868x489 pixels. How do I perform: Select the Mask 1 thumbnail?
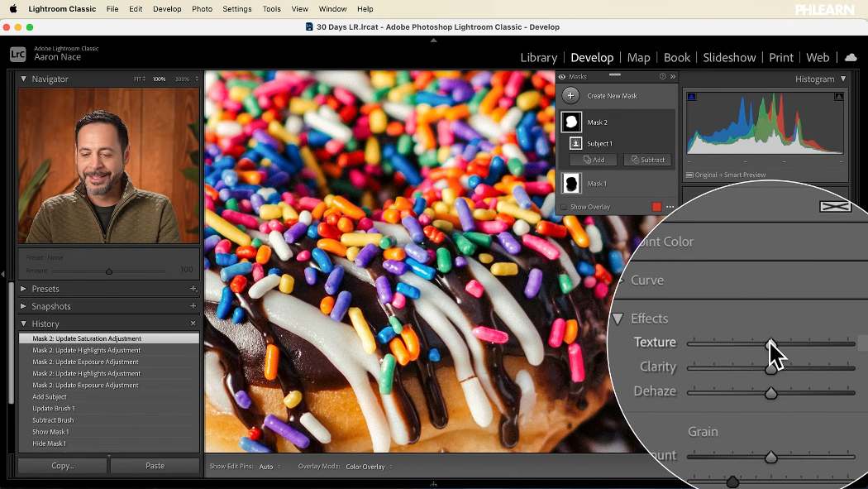tap(571, 184)
